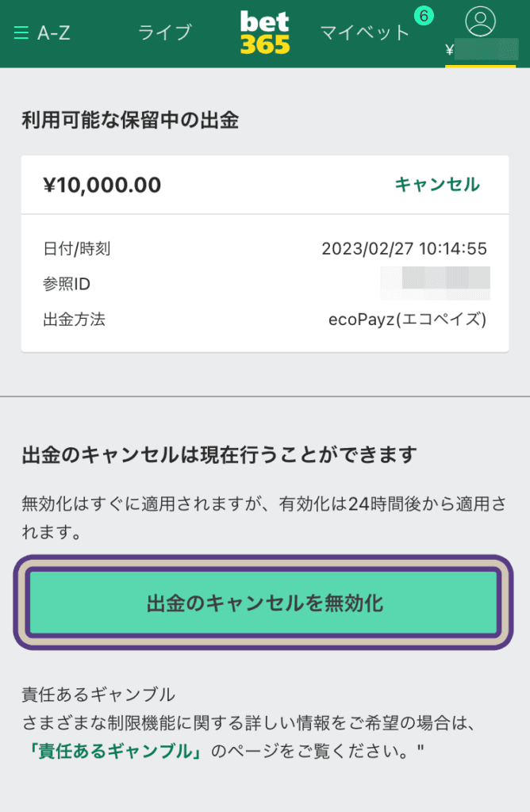Click the キャンセル link for the withdrawal
530x812 pixels.
(x=437, y=184)
